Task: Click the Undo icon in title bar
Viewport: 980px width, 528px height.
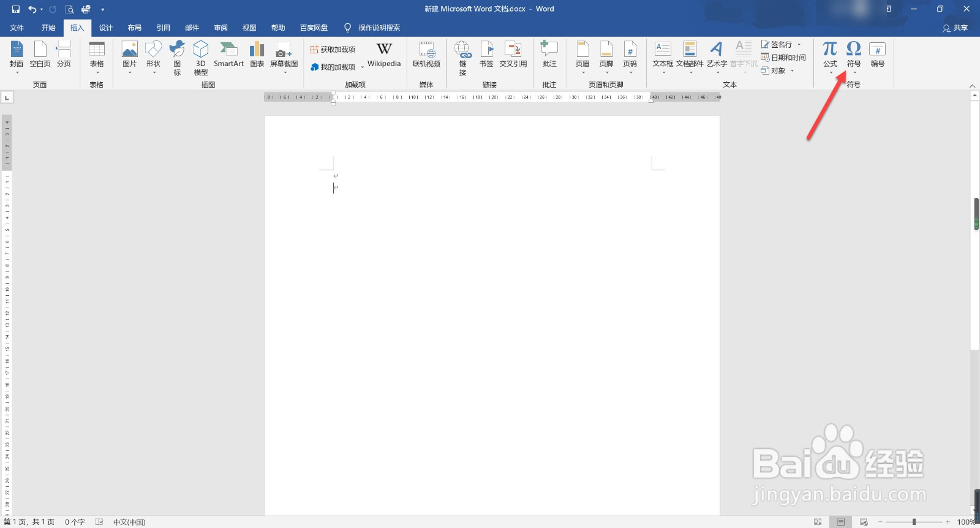Action: point(32,9)
